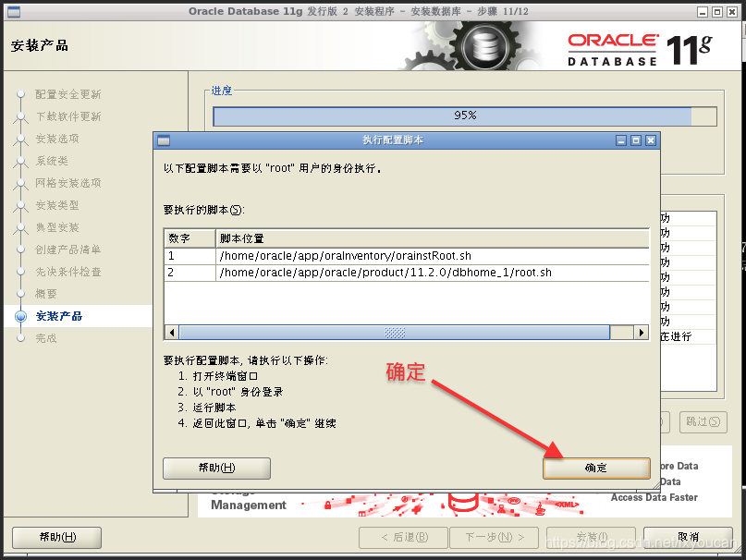Click the Oracle installer window menu icon
The image size is (746, 560).
point(14,12)
